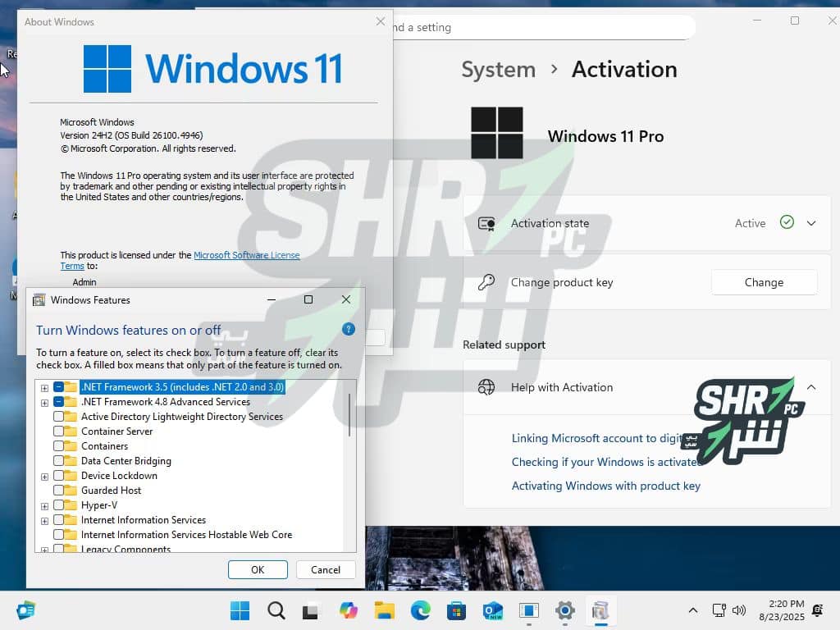The width and height of the screenshot is (840, 630).
Task: Enable the Containers feature checkbox
Action: pos(59,445)
